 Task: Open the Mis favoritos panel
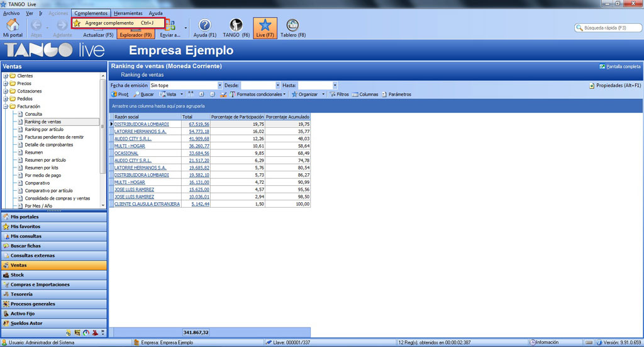54,227
